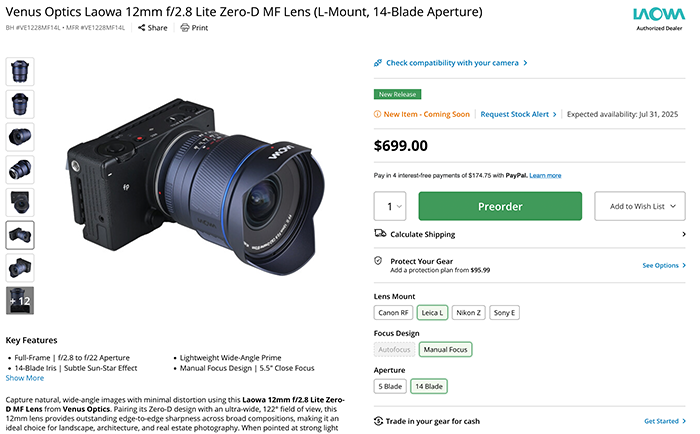Click the camera compatibility check icon
The height and width of the screenshot is (434, 700).
click(x=378, y=63)
